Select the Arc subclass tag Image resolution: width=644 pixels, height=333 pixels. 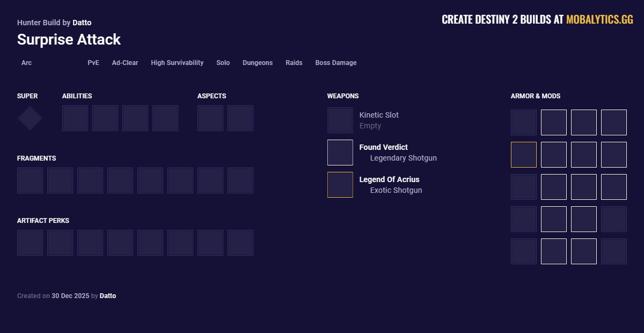click(x=26, y=63)
